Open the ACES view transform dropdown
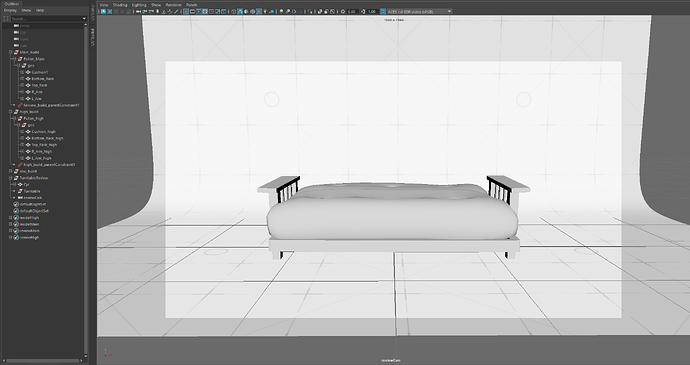Viewport: 690px width, 365px height. (x=420, y=11)
